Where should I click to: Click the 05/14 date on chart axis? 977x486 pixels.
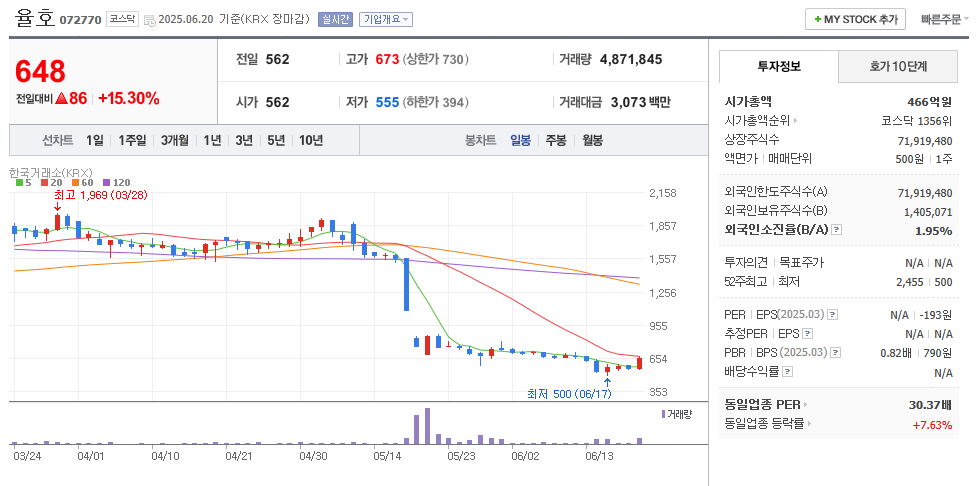[387, 456]
